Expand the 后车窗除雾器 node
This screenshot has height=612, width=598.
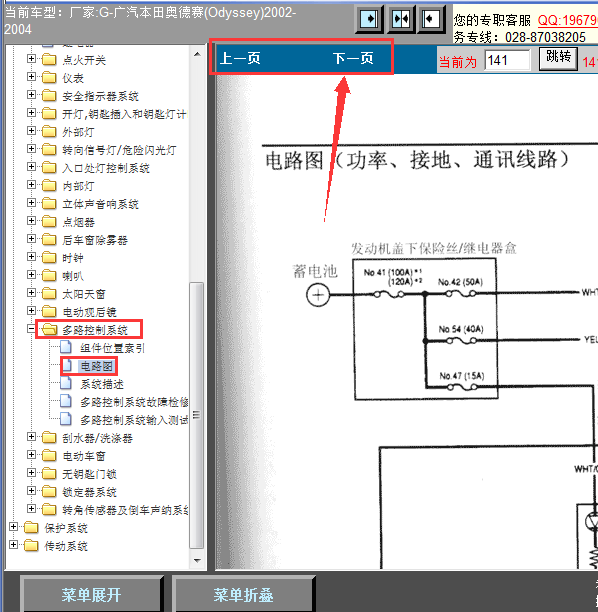click(31, 238)
